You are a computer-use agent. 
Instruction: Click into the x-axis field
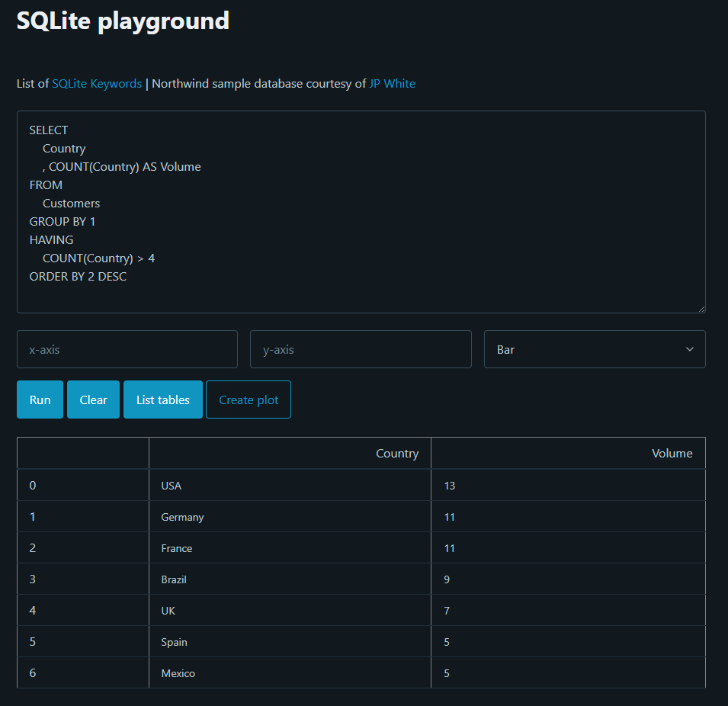[127, 349]
